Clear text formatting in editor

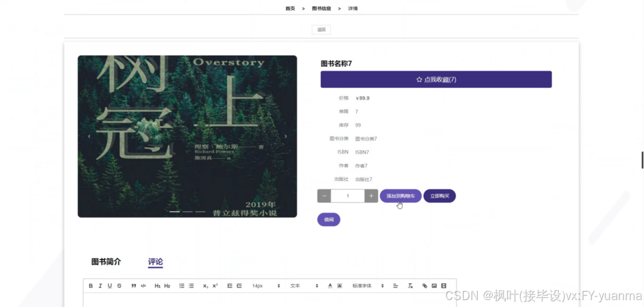410,286
